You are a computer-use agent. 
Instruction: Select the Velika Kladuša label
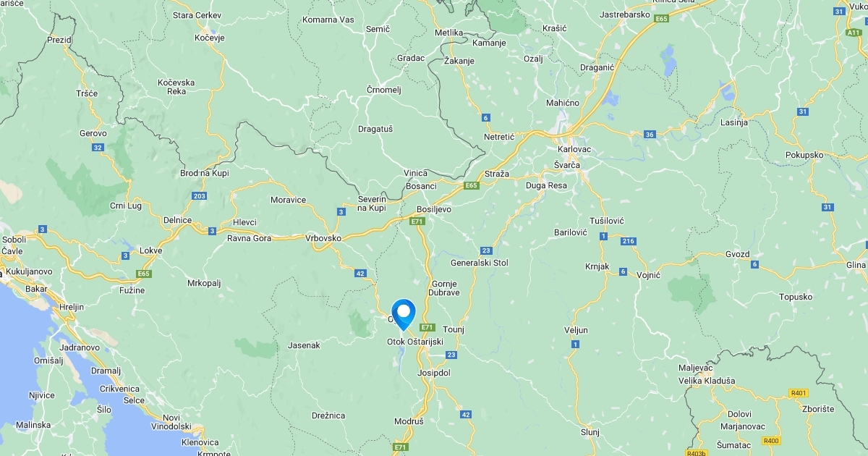point(707,381)
